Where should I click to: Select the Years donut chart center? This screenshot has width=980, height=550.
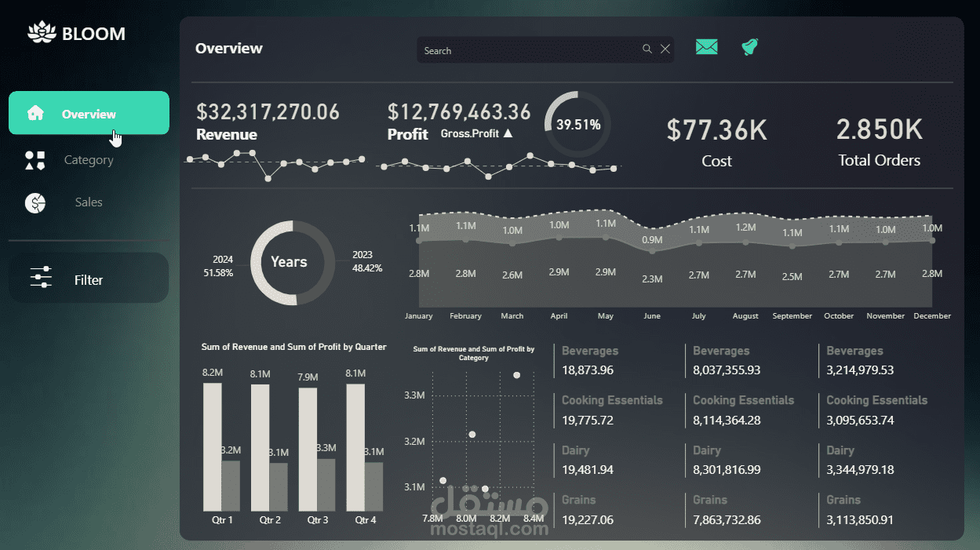pos(289,262)
